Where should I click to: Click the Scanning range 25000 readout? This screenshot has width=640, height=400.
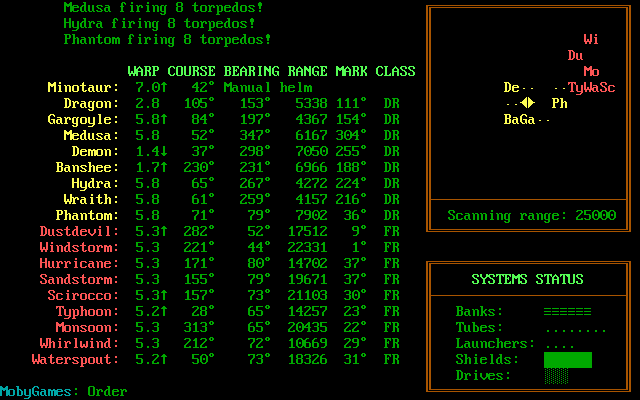pos(531,215)
